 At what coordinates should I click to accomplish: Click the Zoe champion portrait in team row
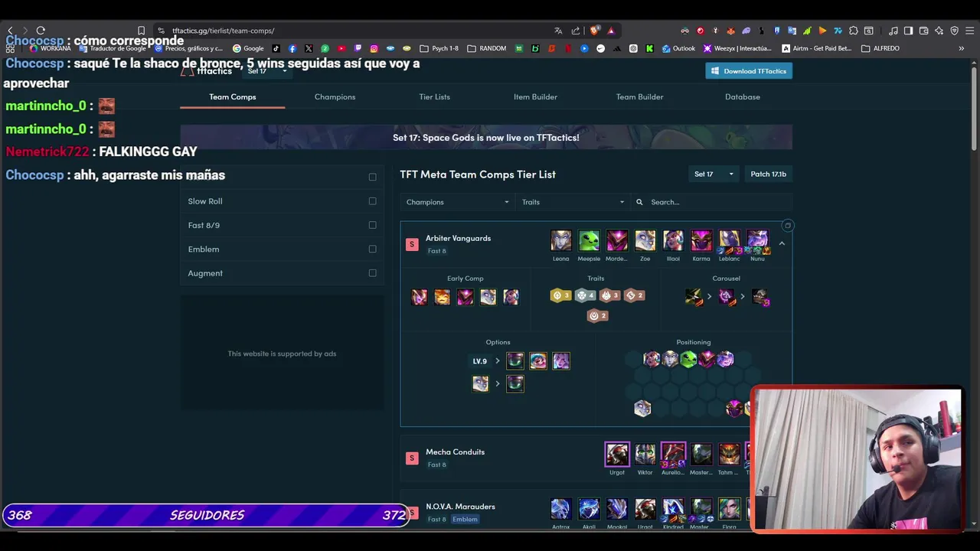click(645, 240)
